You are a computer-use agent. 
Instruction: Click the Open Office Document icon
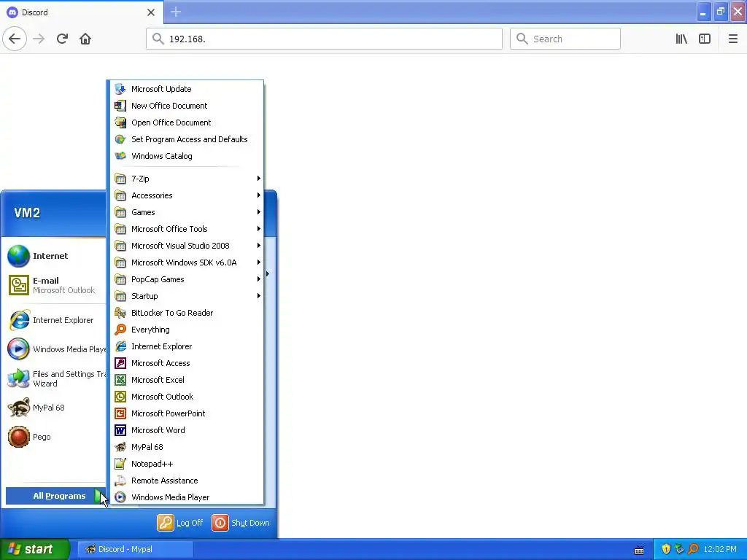[120, 122]
